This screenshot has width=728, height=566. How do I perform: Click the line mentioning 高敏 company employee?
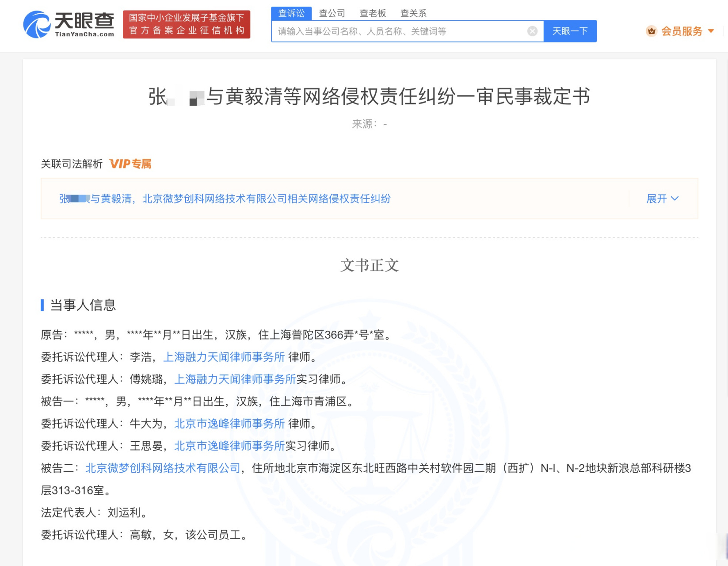[x=145, y=535]
